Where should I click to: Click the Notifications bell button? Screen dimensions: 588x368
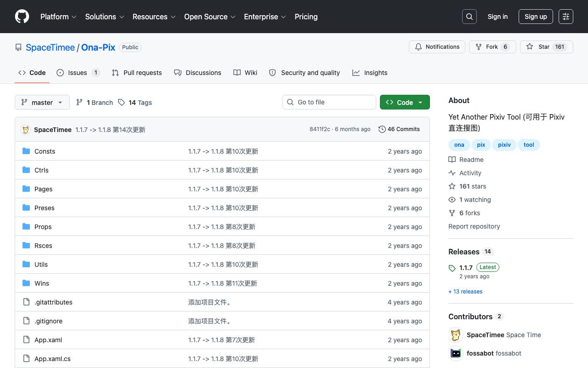tap(437, 47)
